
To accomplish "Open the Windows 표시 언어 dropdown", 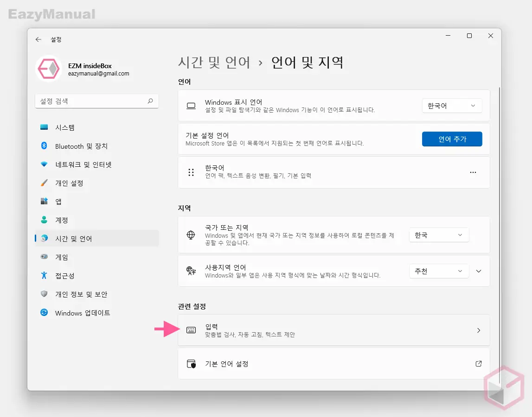I will [x=451, y=106].
